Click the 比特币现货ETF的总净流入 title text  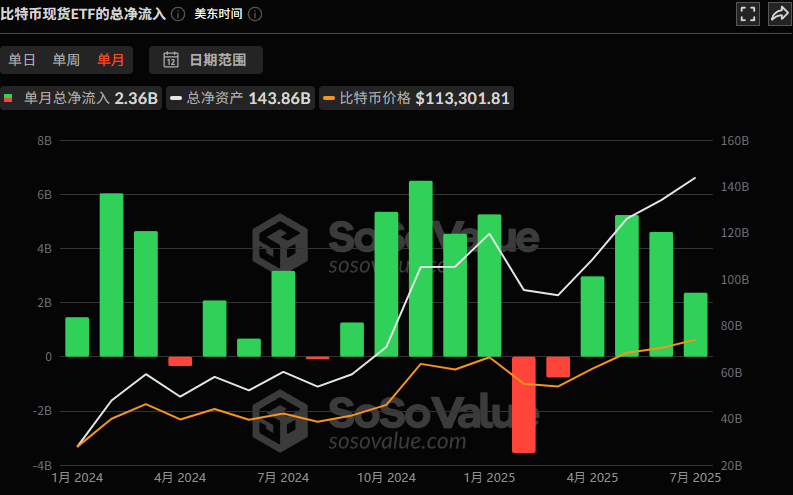click(x=83, y=14)
